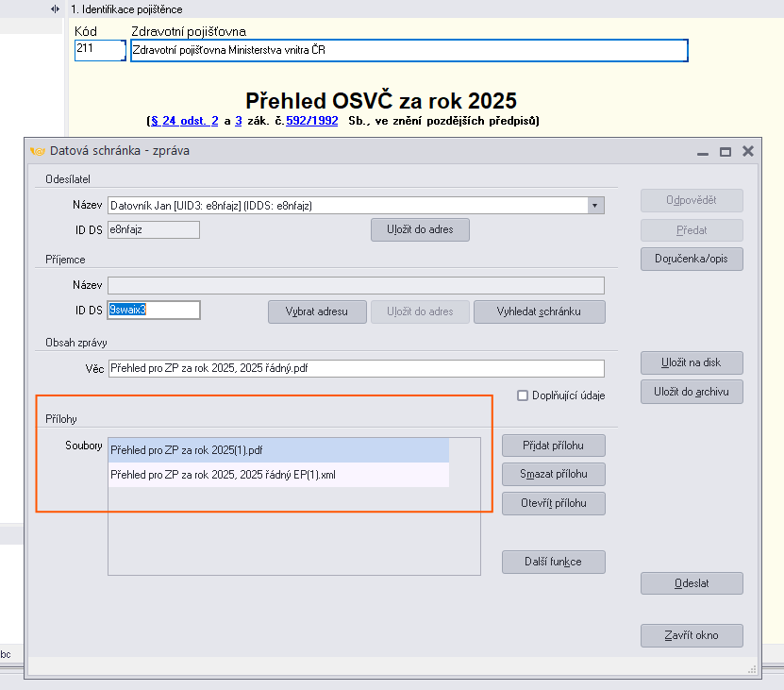
Task: Enable the Doplňující údaje checkbox
Action: click(523, 395)
